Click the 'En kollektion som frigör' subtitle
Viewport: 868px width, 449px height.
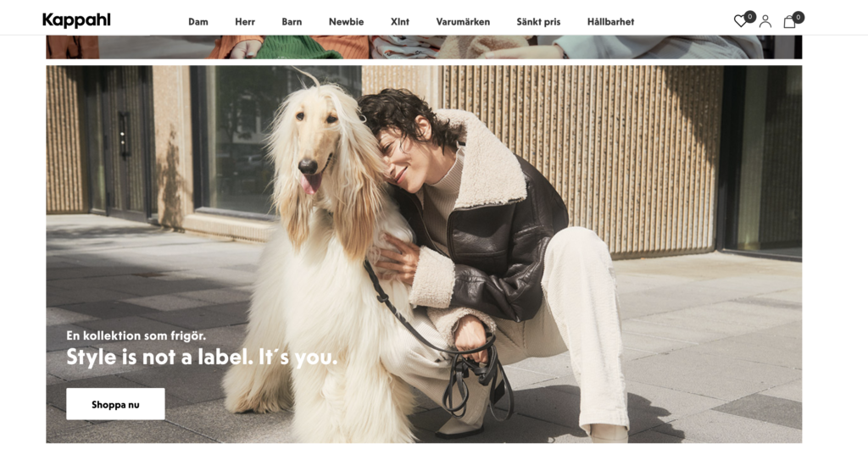(x=136, y=335)
